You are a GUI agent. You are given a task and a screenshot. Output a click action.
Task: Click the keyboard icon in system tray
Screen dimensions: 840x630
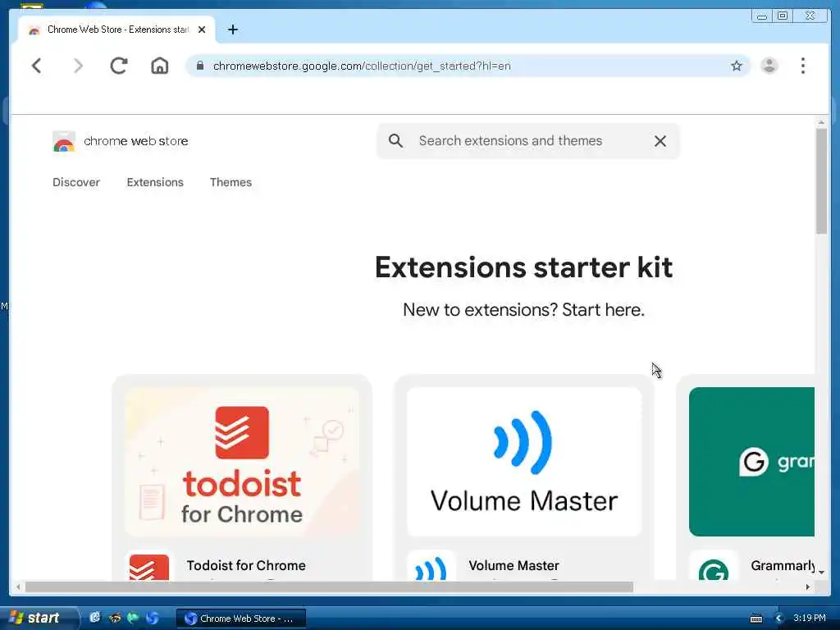pos(756,619)
